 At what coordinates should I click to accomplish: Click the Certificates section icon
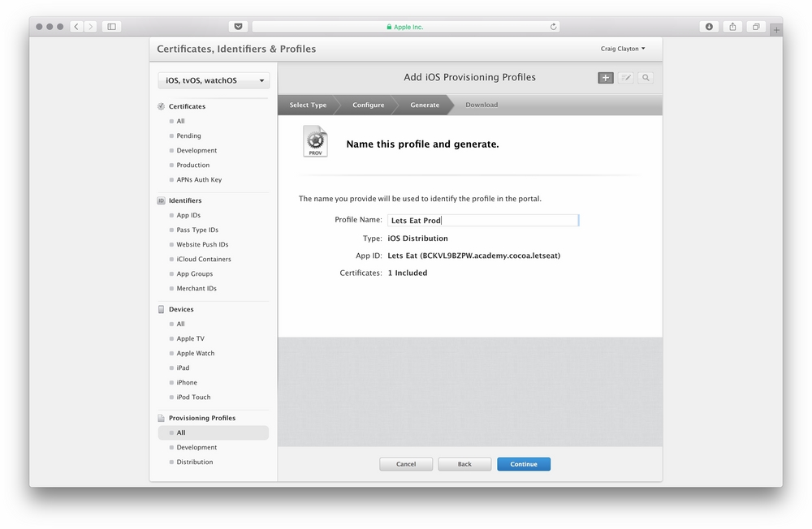(x=161, y=106)
